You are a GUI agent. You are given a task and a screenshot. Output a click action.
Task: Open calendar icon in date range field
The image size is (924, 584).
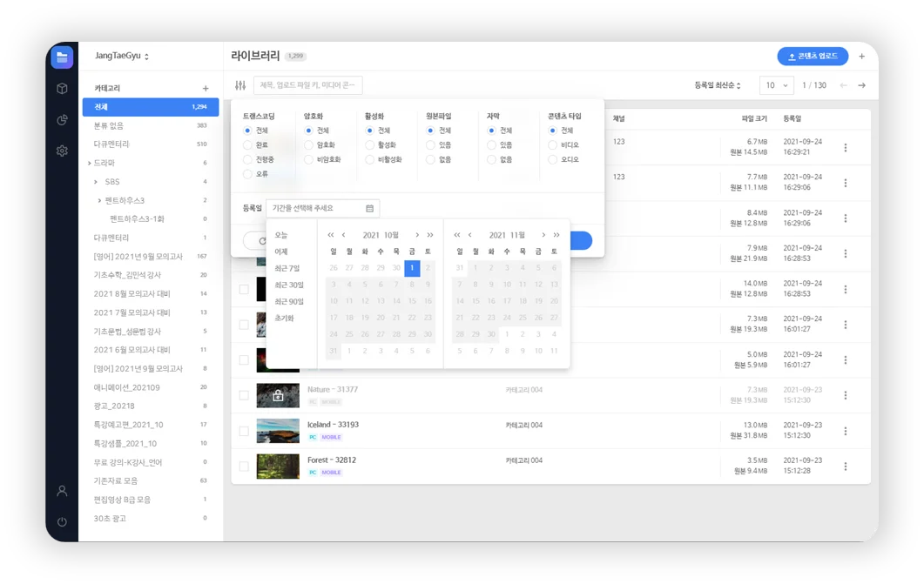coord(369,208)
